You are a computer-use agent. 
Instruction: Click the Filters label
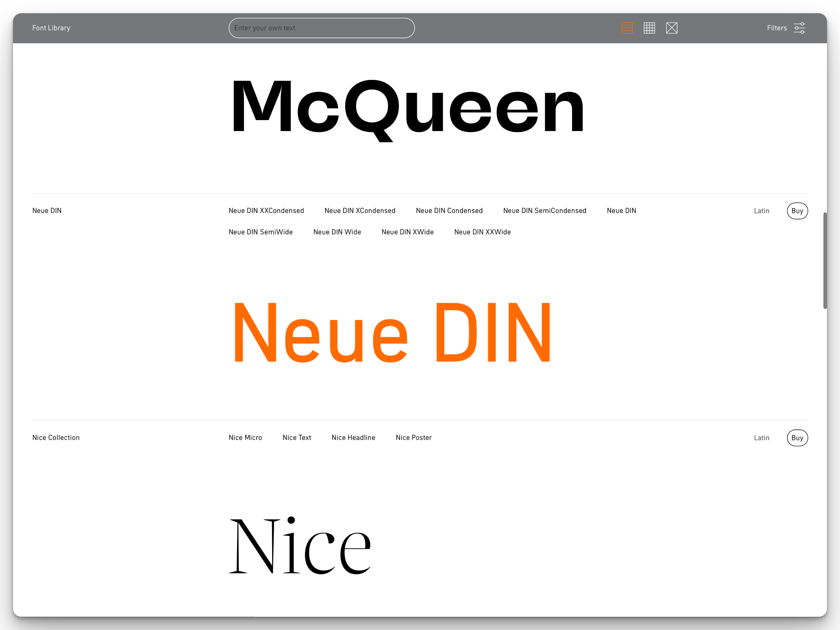click(x=777, y=28)
